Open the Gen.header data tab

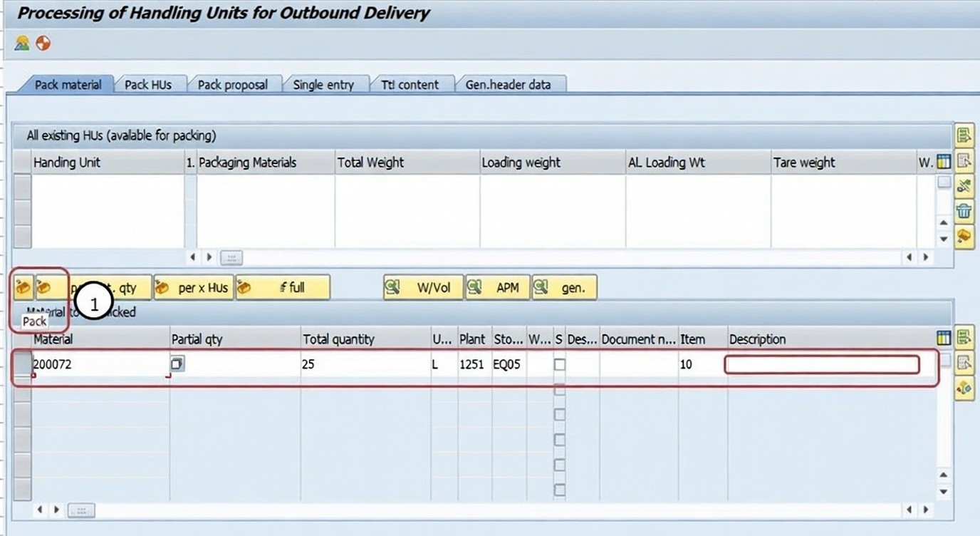[x=508, y=84]
